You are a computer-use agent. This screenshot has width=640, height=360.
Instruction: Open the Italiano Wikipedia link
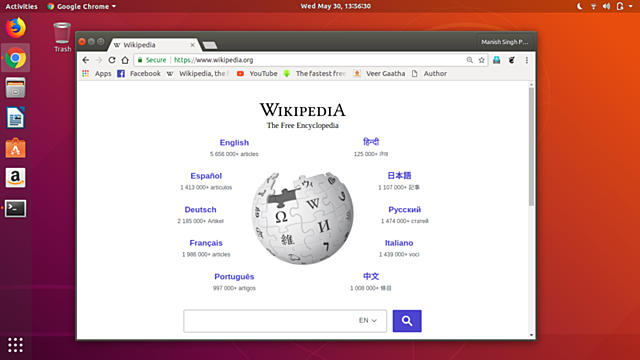[x=399, y=243]
